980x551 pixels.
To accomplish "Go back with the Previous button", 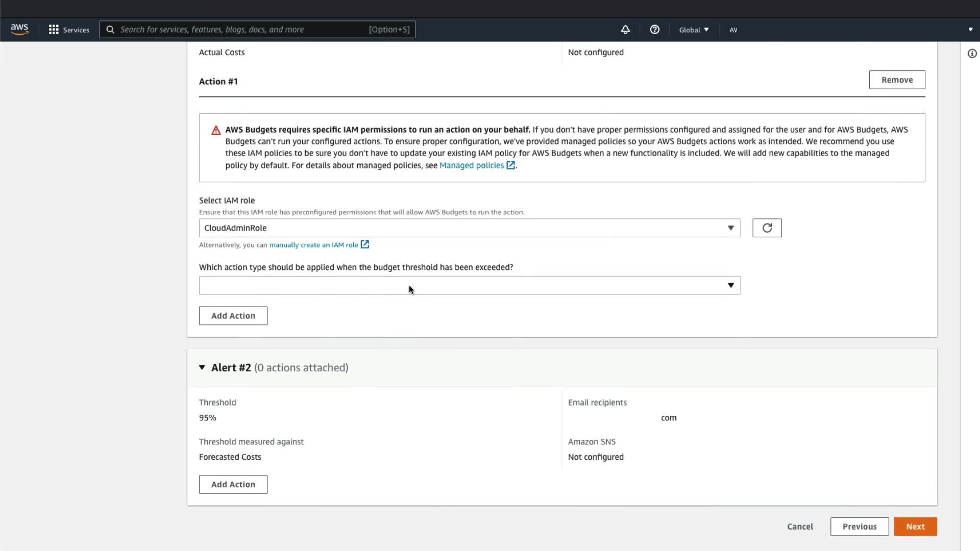I will (x=859, y=527).
